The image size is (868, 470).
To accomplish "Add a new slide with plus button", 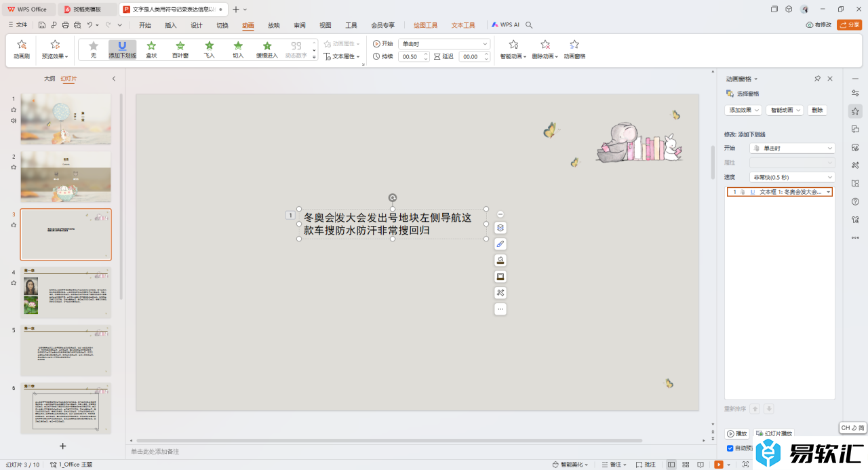I will pos(63,446).
